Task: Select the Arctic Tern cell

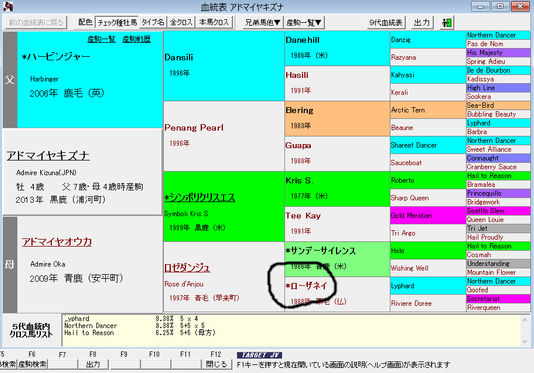Action: tap(428, 110)
